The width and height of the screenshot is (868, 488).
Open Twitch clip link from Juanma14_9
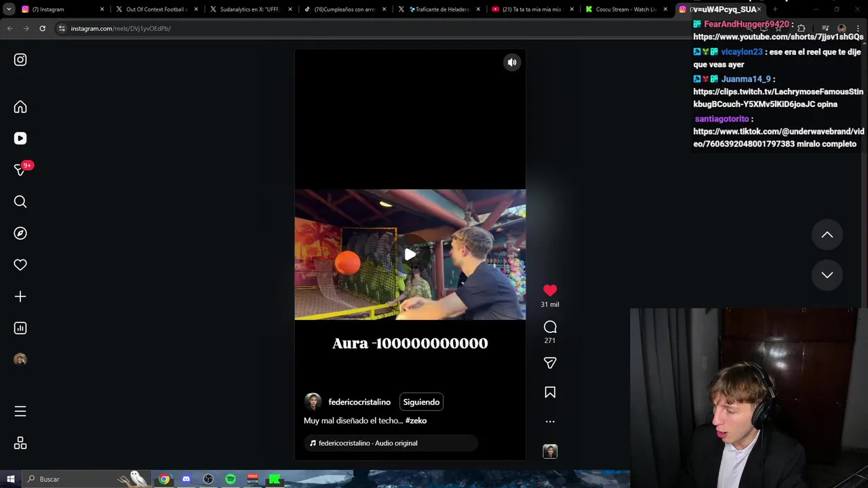click(x=778, y=98)
